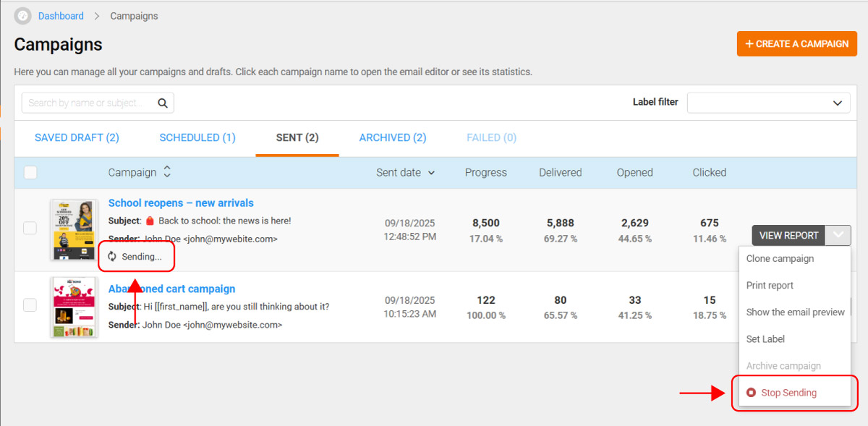The image size is (868, 426).
Task: Click the dashboard gauge icon in breadcrumb
Action: (23, 16)
